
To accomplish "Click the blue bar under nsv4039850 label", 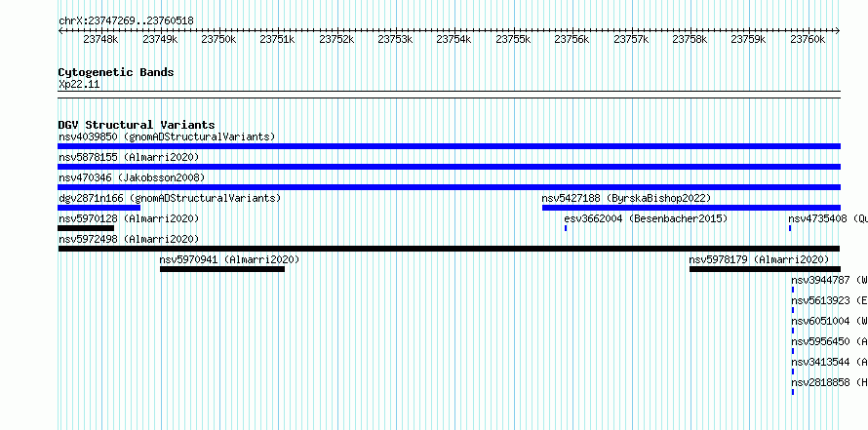I will pyautogui.click(x=449, y=146).
